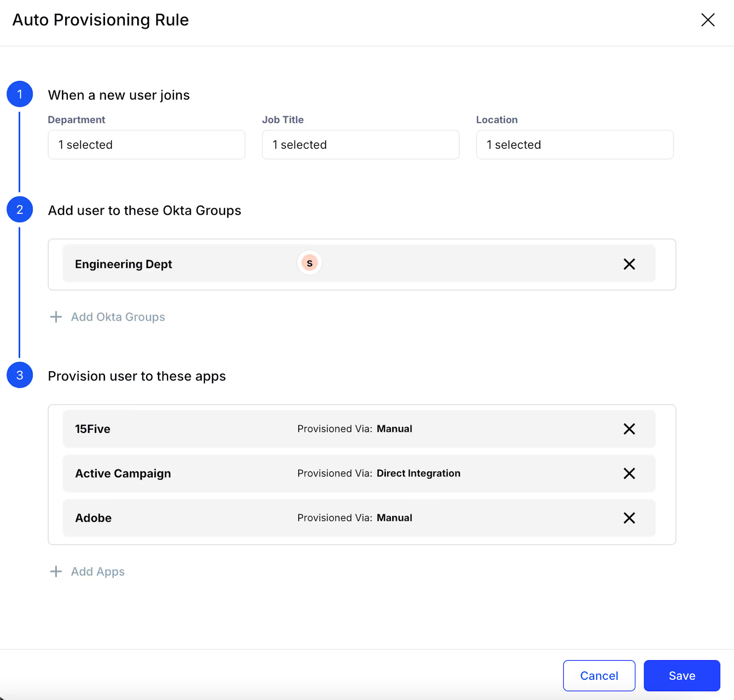This screenshot has width=734, height=700.
Task: Open the Job Title selection dropdown
Action: (x=360, y=145)
